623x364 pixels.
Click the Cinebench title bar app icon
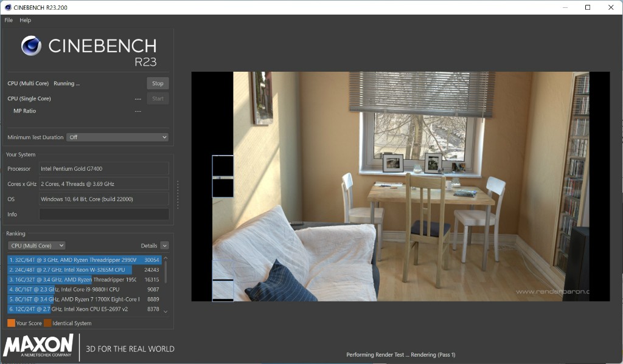[x=8, y=7]
